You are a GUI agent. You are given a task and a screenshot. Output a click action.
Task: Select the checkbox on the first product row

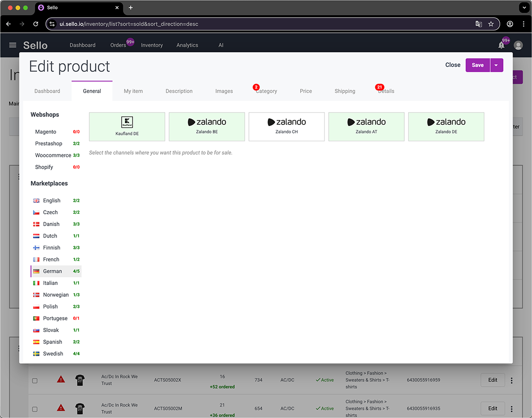pos(35,380)
